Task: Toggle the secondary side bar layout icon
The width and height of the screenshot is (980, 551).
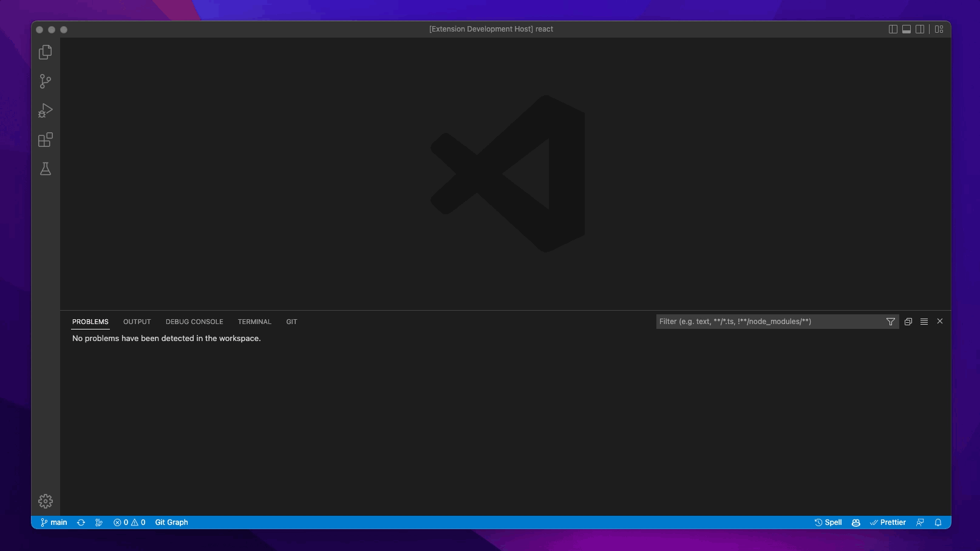Action: click(x=920, y=29)
